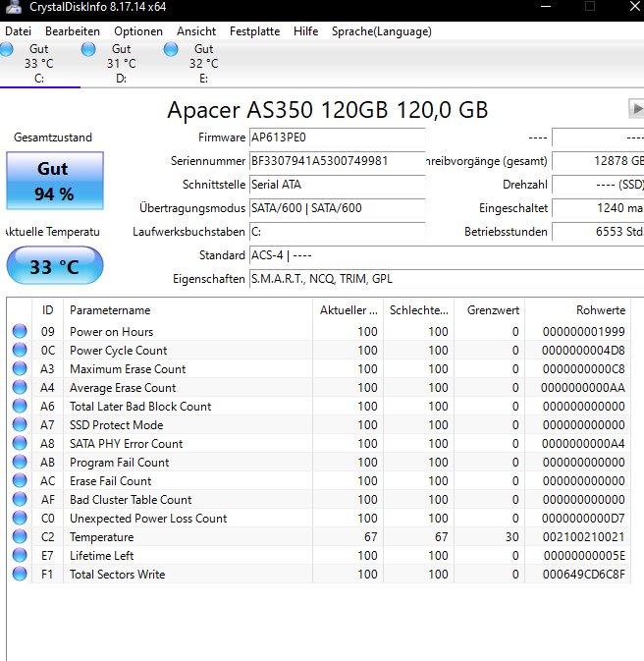This screenshot has height=661, width=644.
Task: Click the status orb for Power on Hours
Action: tap(20, 331)
